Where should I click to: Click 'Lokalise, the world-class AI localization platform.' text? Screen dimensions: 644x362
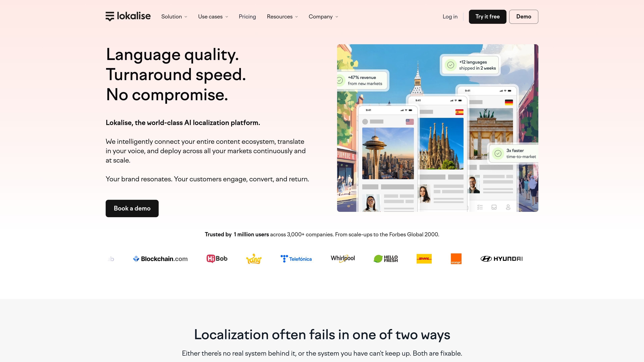point(183,123)
